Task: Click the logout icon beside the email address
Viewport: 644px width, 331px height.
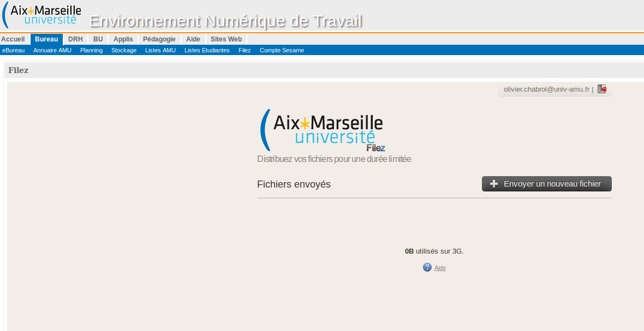Action: tap(602, 89)
